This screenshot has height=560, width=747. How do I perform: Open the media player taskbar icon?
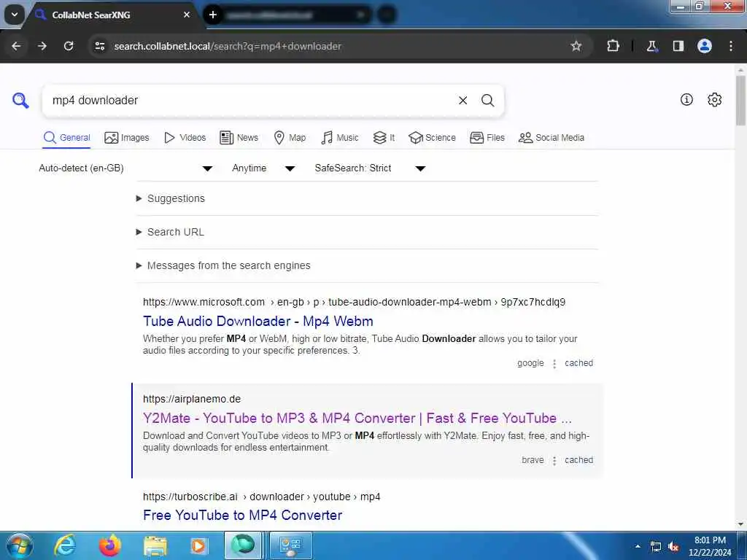tap(198, 545)
